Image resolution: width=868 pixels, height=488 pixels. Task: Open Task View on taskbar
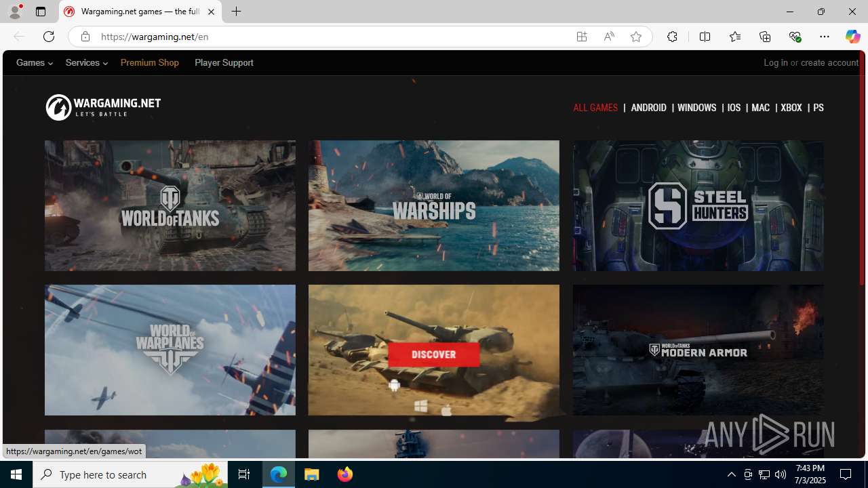click(244, 474)
